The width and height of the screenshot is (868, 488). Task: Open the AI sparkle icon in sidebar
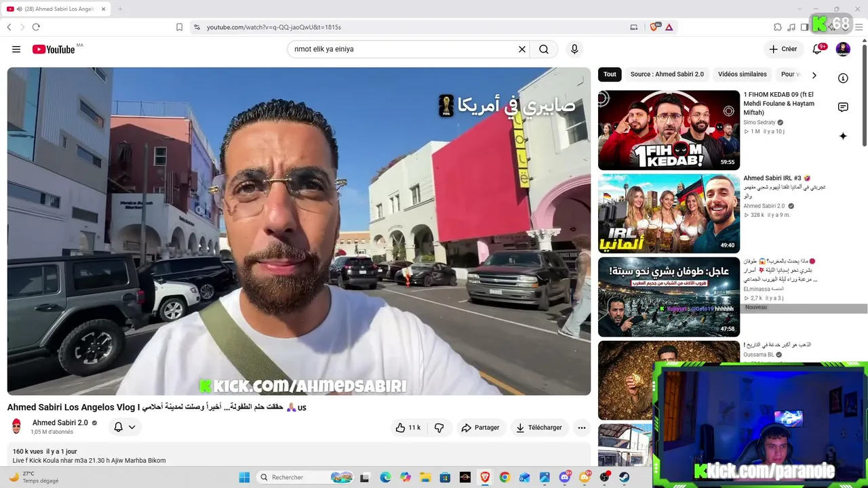pyautogui.click(x=843, y=136)
